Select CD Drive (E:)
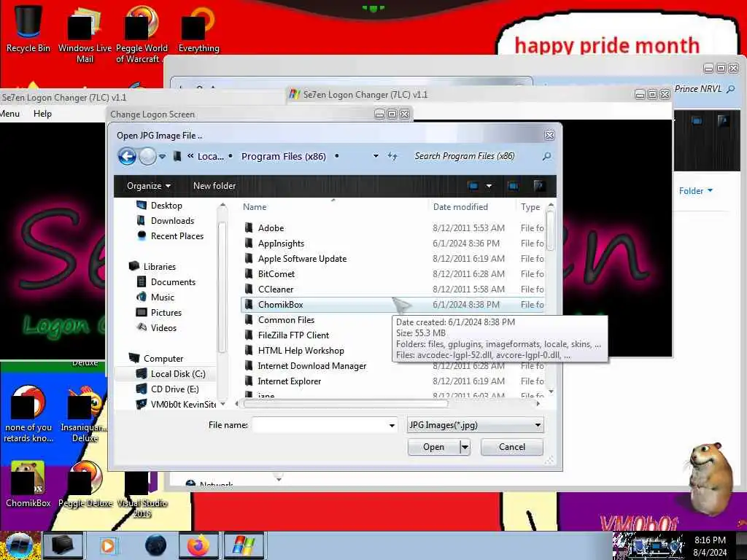This screenshot has height=560, width=747. pos(174,389)
